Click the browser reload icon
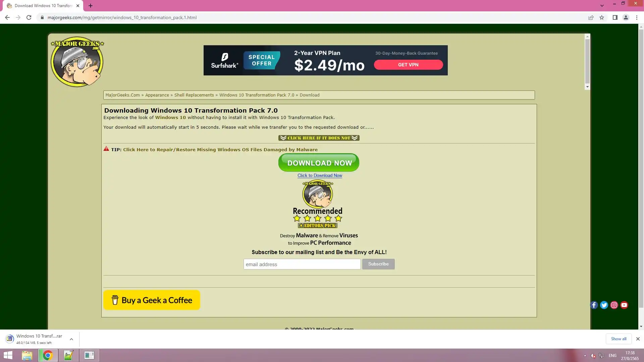This screenshot has height=362, width=644. (29, 17)
